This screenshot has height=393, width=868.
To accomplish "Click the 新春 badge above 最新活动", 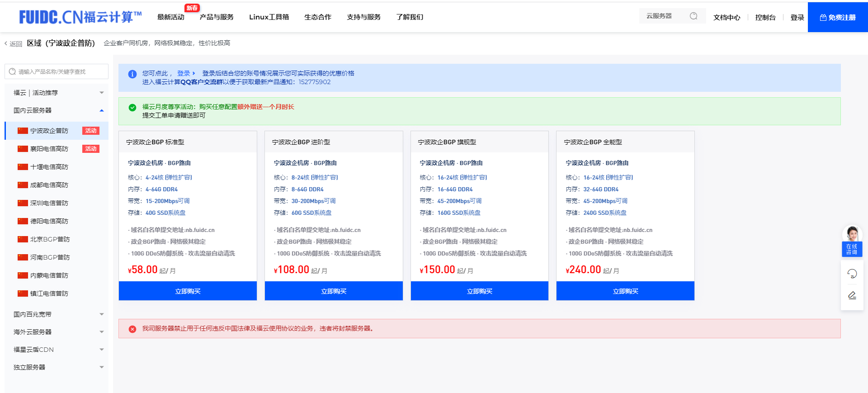I will [192, 8].
